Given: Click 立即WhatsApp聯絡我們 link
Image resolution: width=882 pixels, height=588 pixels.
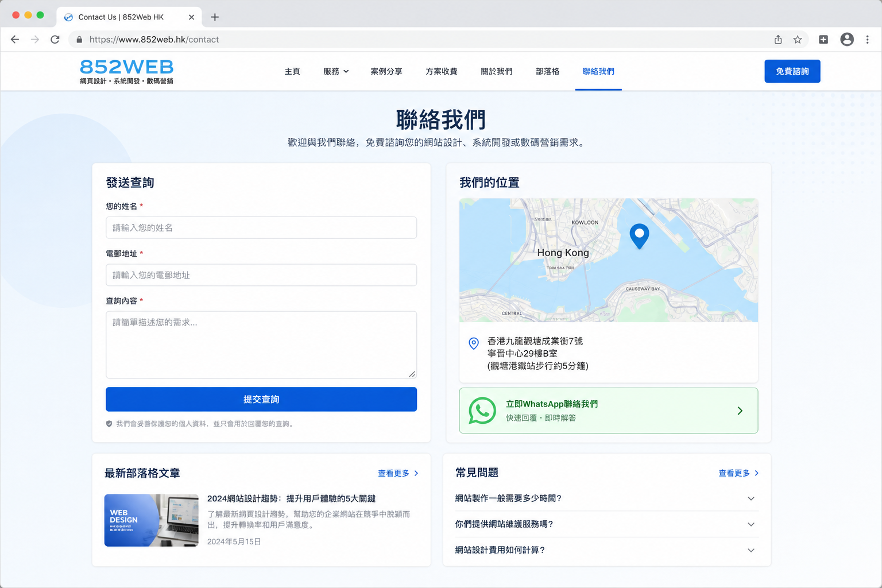Looking at the screenshot, I should tap(552, 404).
